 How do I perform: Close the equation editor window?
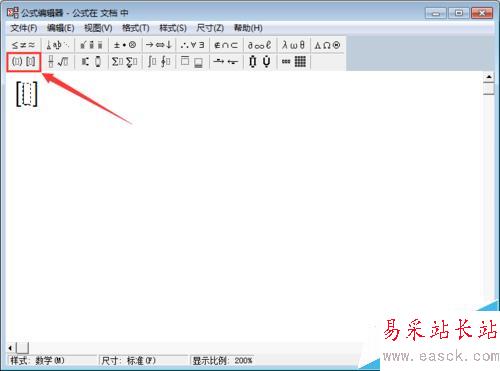tap(482, 13)
